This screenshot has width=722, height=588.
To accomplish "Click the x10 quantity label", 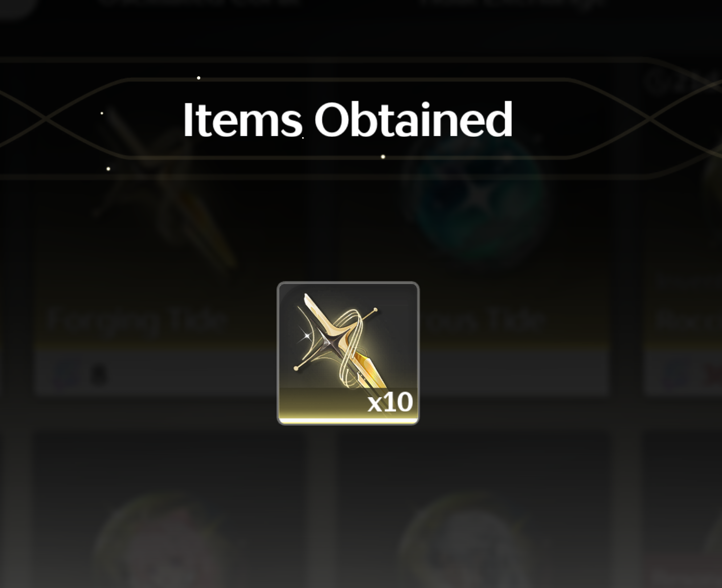I will [390, 402].
